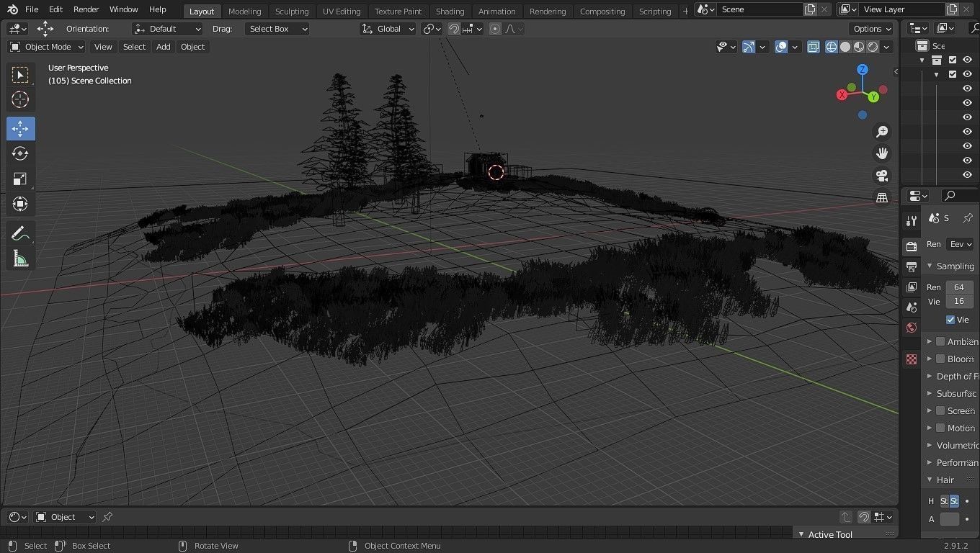Switch to the Animation workspace tab
Screen dimensions: 980x553
[496, 11]
